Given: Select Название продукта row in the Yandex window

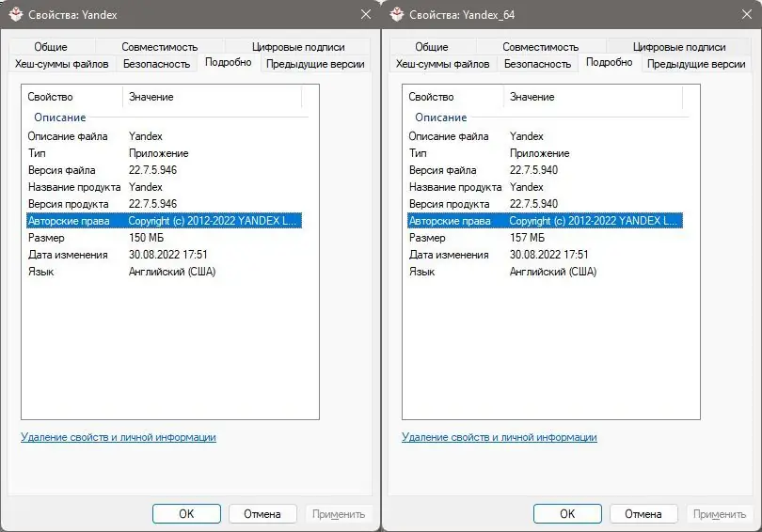Looking at the screenshot, I should coord(165,187).
